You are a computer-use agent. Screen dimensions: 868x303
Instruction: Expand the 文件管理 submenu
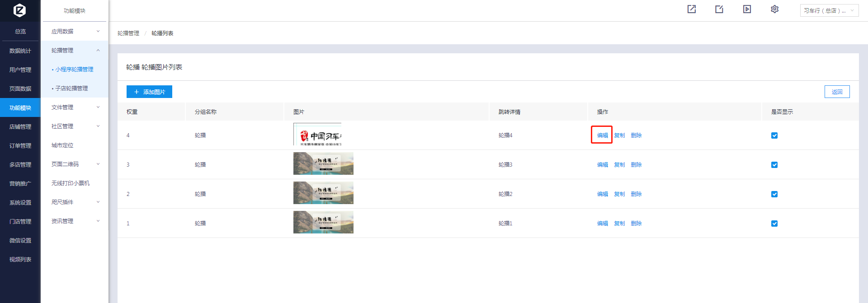pyautogui.click(x=75, y=107)
